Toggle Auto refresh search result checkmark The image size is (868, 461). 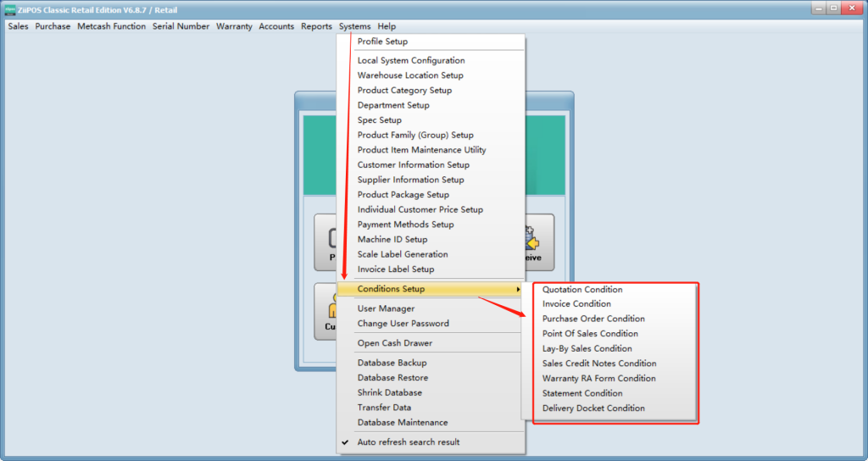click(345, 442)
